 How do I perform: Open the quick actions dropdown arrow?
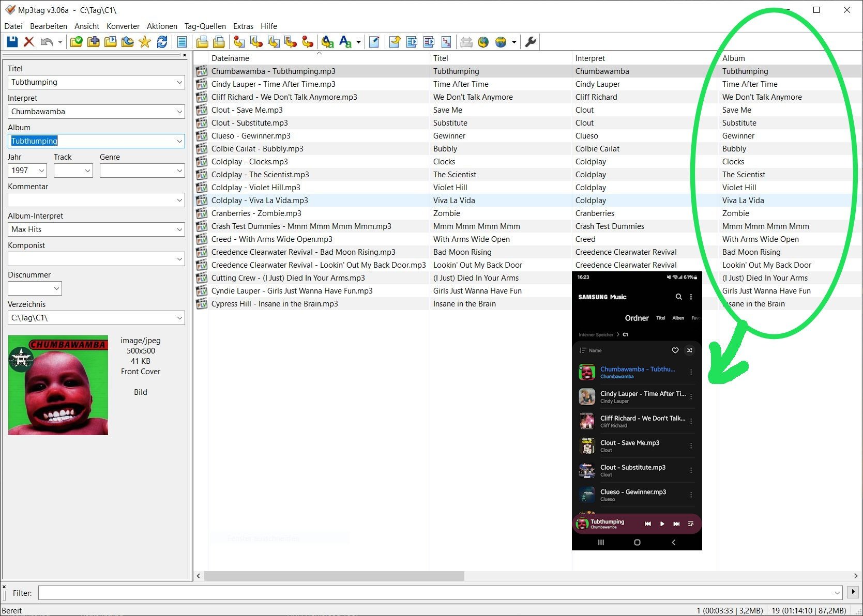358,42
